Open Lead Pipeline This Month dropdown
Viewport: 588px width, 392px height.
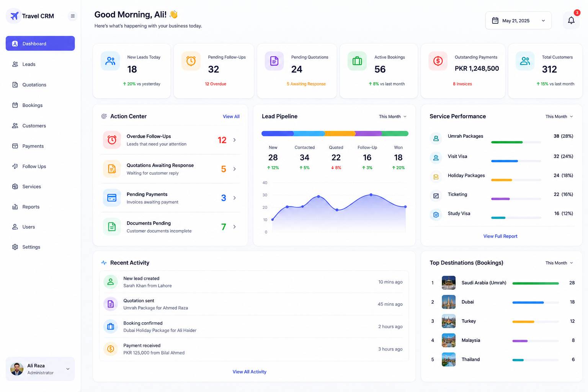(393, 116)
